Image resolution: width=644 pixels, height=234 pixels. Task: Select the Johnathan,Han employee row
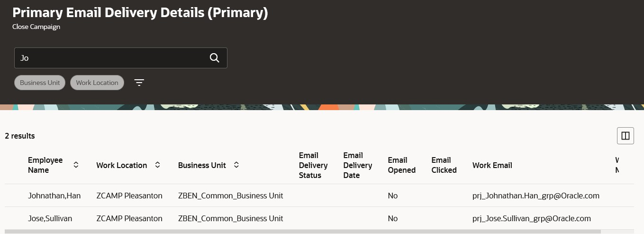(54, 196)
